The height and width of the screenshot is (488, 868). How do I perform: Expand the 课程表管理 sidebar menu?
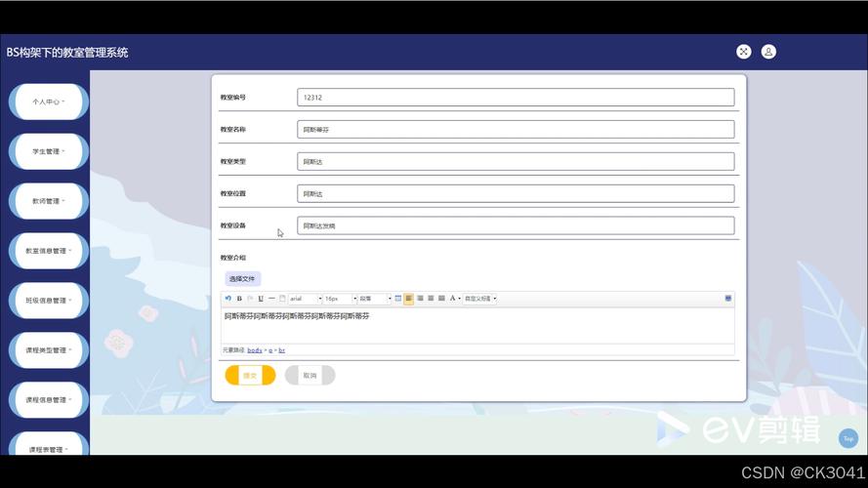click(49, 445)
